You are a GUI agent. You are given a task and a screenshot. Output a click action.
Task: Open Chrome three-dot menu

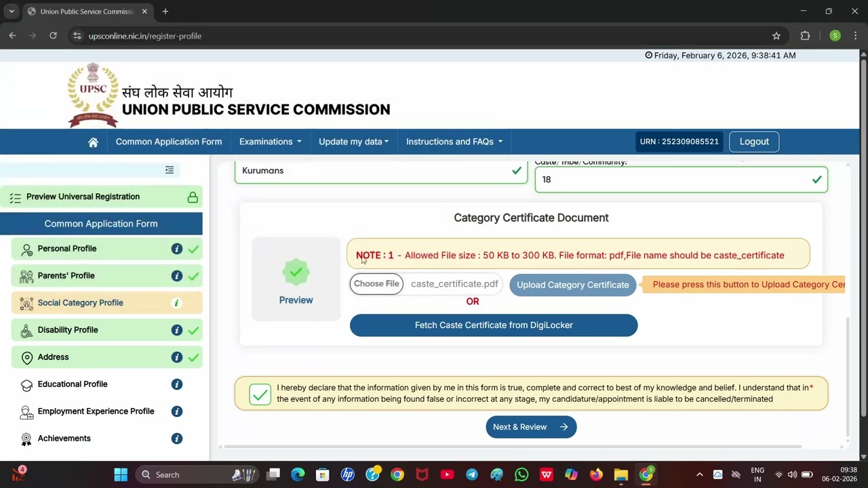coord(856,36)
